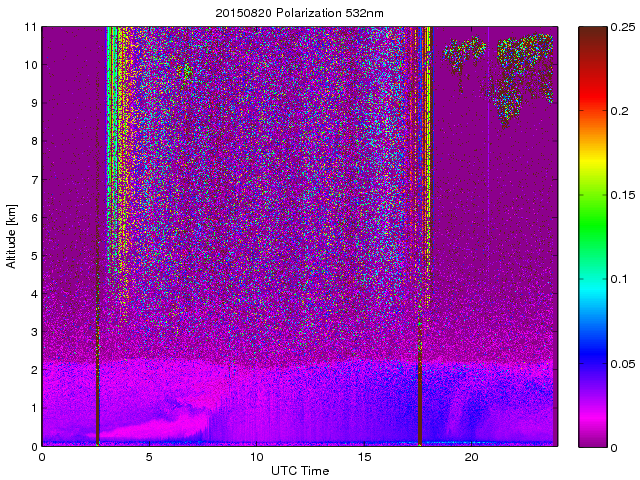Click the 0.25 colorbar tick label
This screenshot has height=480, width=640.
click(x=624, y=27)
